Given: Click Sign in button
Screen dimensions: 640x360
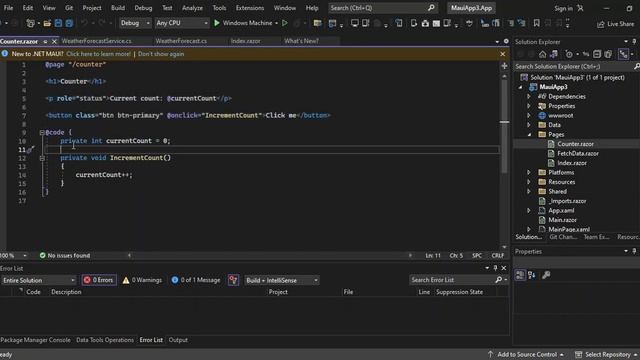Looking at the screenshot, I should (x=563, y=8).
